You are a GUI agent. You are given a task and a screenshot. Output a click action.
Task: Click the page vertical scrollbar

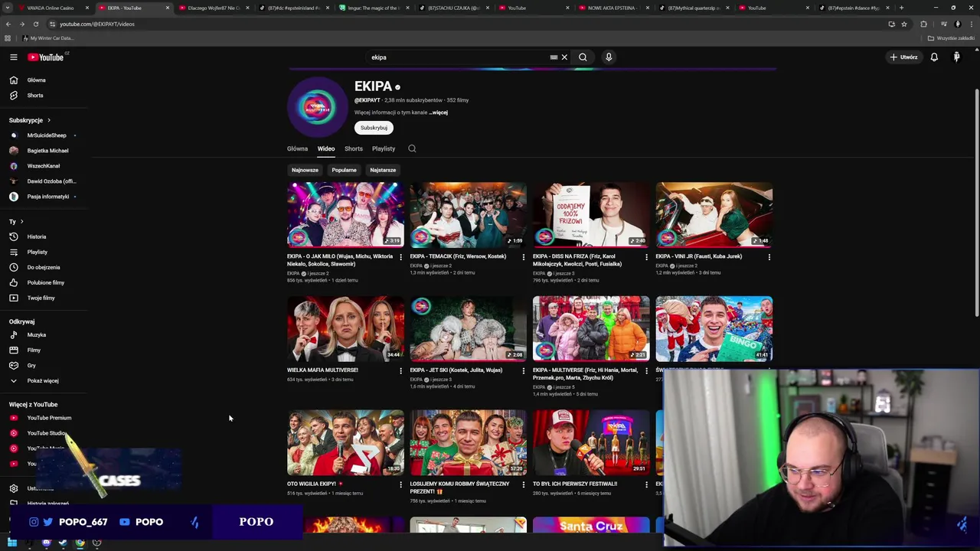click(x=976, y=203)
